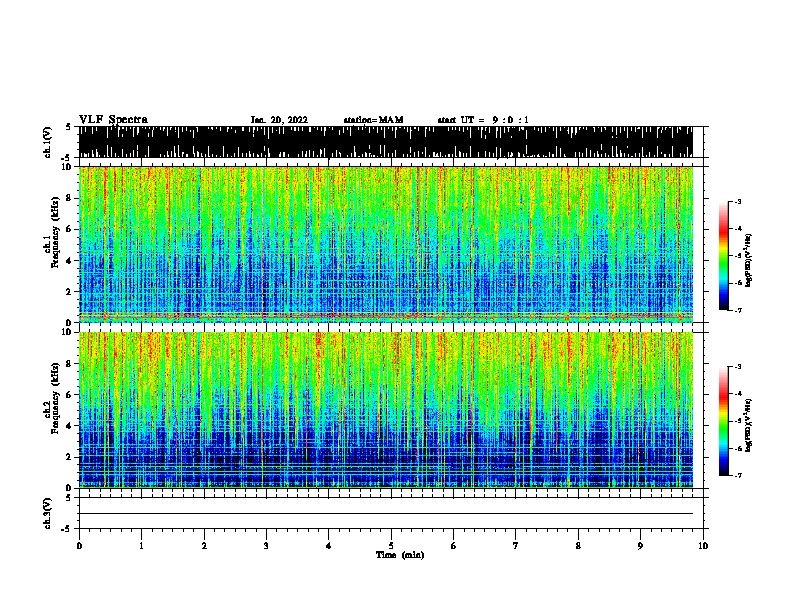
Task: Click the "-3" label on ch.1 color scale
Action: (737, 201)
